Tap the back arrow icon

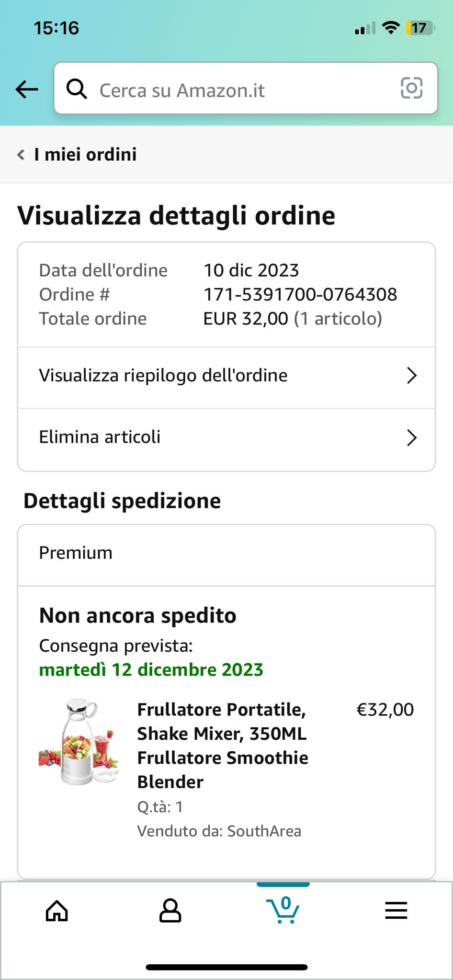click(27, 89)
